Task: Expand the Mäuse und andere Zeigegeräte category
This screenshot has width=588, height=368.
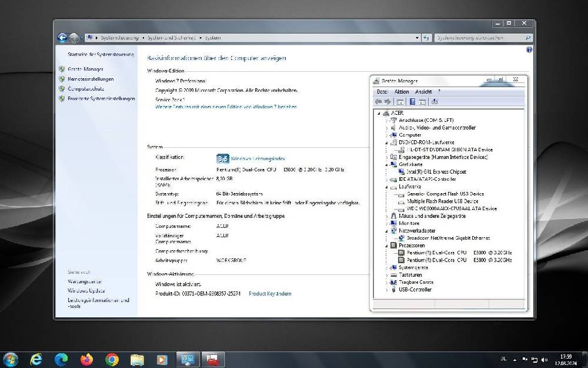Action: coord(387,216)
